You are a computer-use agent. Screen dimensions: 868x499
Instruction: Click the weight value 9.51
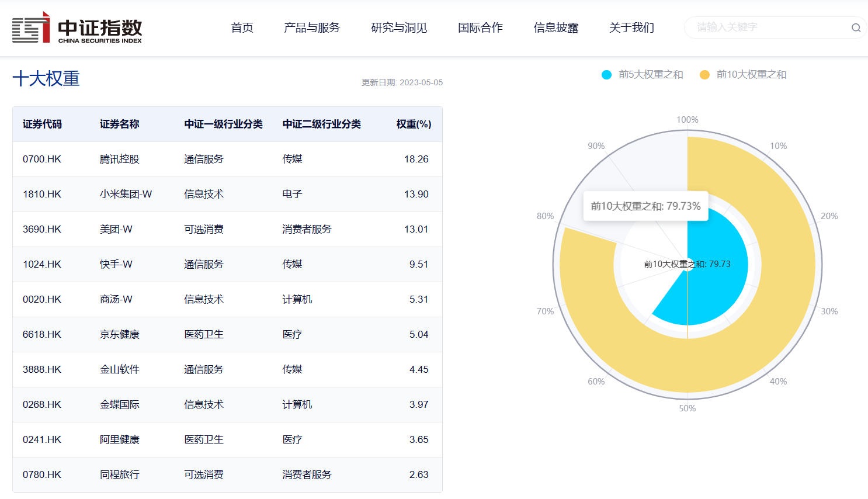[419, 264]
